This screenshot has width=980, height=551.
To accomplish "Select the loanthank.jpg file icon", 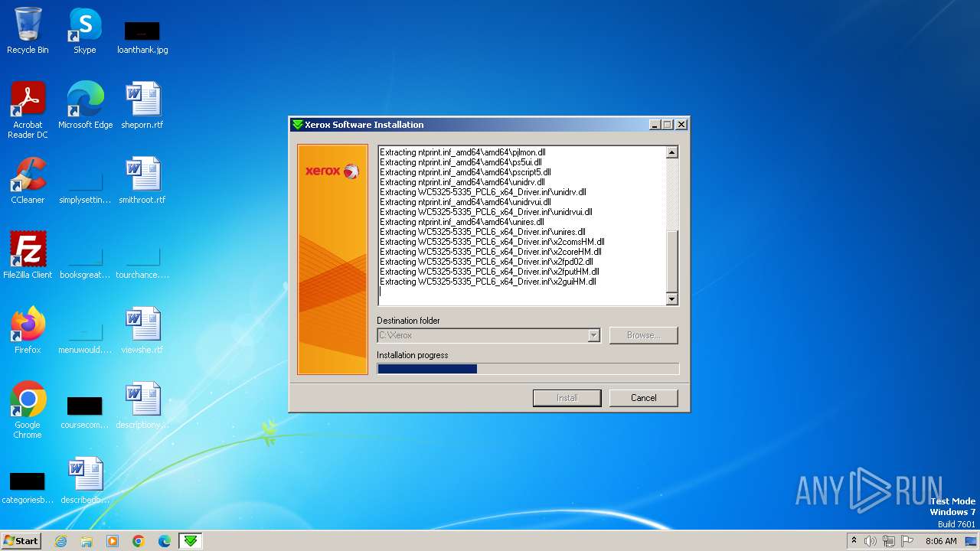I will point(142,37).
